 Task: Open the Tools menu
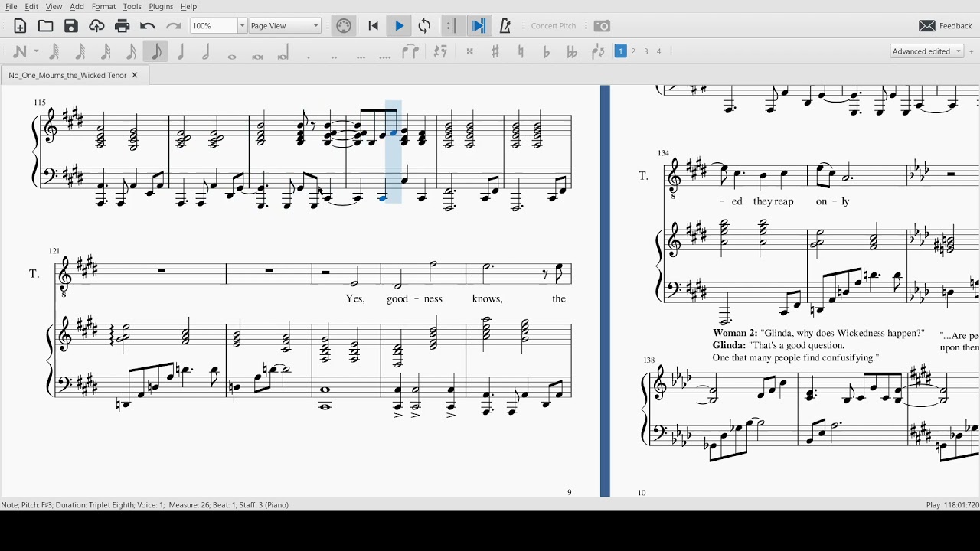coord(132,7)
